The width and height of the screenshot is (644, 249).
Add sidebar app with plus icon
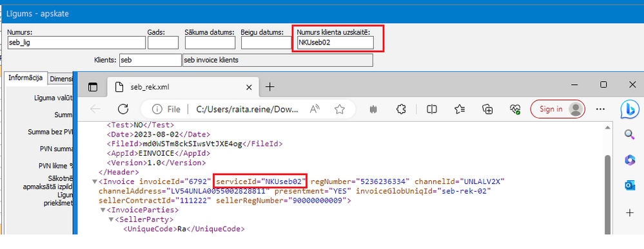[x=630, y=213]
